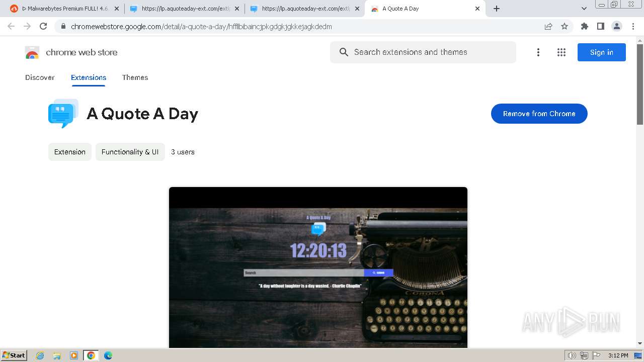Go forward to the next page
Viewport: 644px width, 362px height.
pyautogui.click(x=27, y=26)
